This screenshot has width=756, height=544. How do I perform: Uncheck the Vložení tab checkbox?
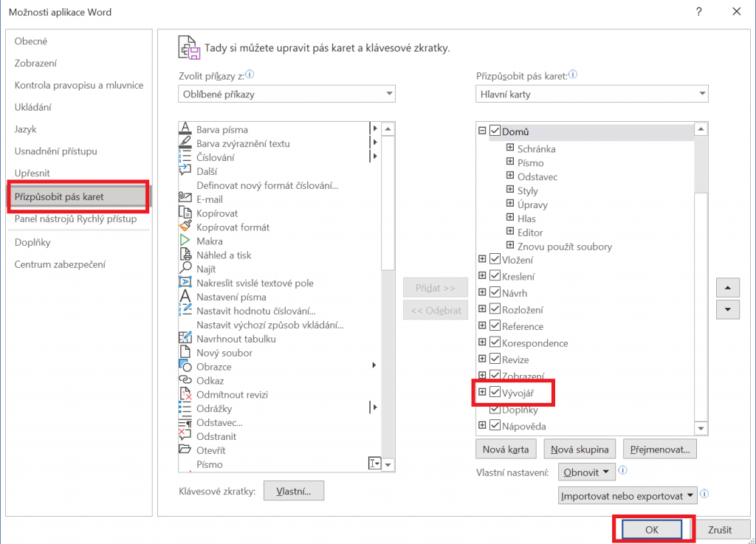coord(495,260)
